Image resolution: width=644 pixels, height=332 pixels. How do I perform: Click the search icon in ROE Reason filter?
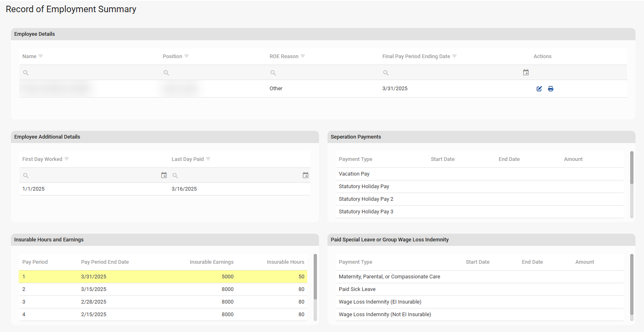273,73
